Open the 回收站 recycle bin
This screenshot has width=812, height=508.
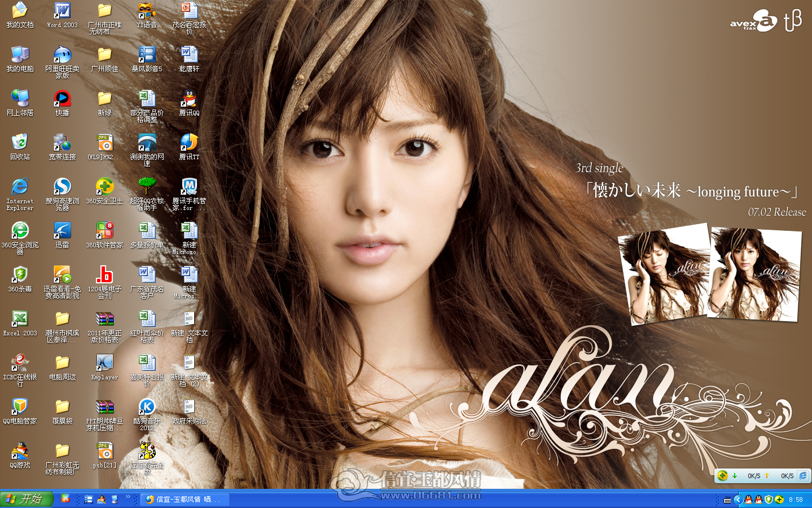click(20, 148)
